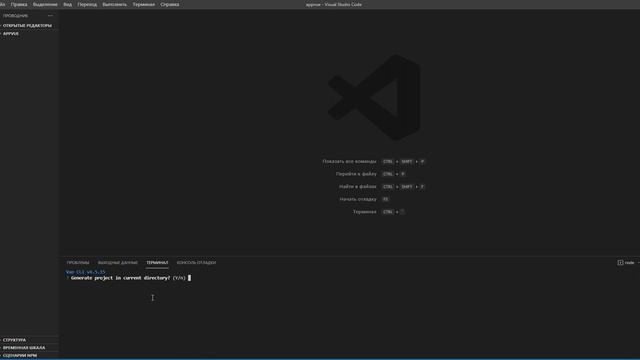Switch to the ПРОБЛЕМЫ panel tab

78,262
